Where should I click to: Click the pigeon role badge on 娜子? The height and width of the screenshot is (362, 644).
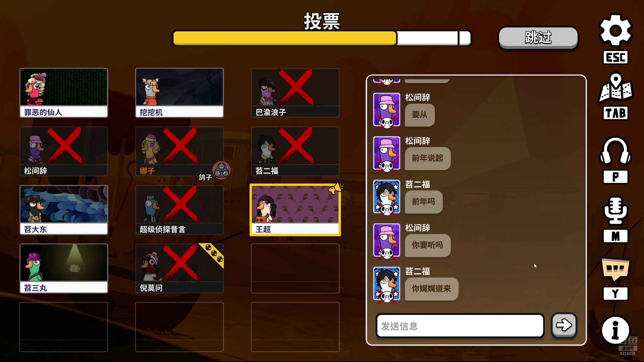[x=222, y=170]
